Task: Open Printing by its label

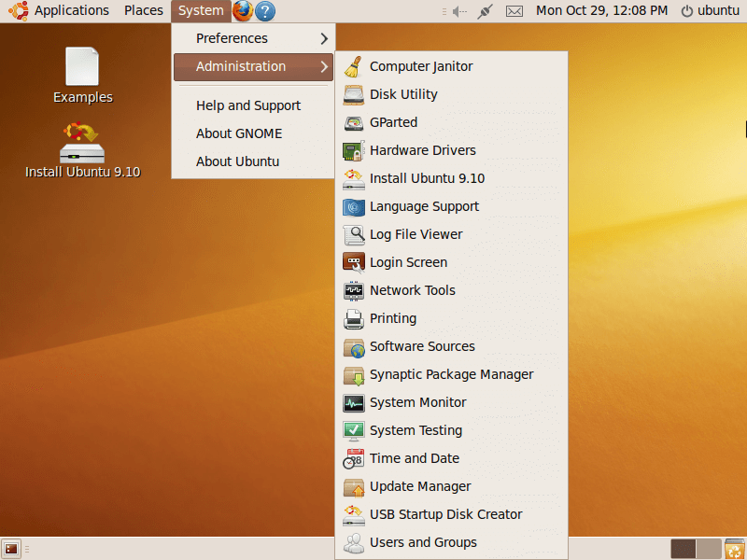Action: [393, 318]
